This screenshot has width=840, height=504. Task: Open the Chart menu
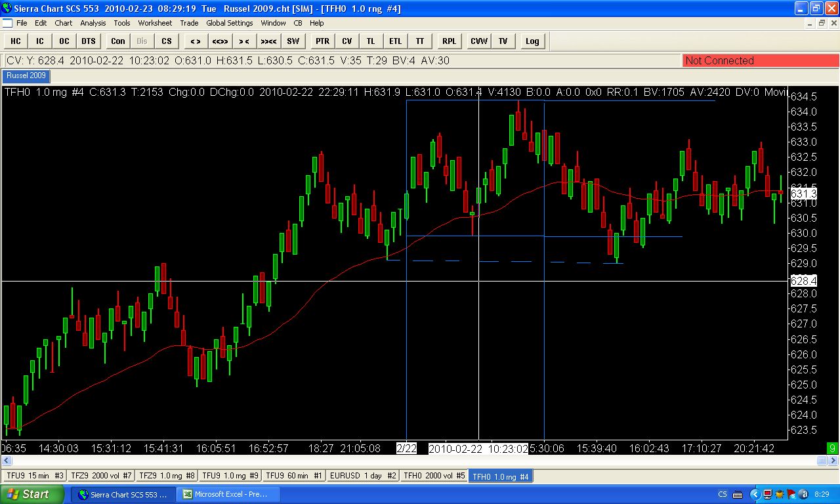(x=64, y=23)
